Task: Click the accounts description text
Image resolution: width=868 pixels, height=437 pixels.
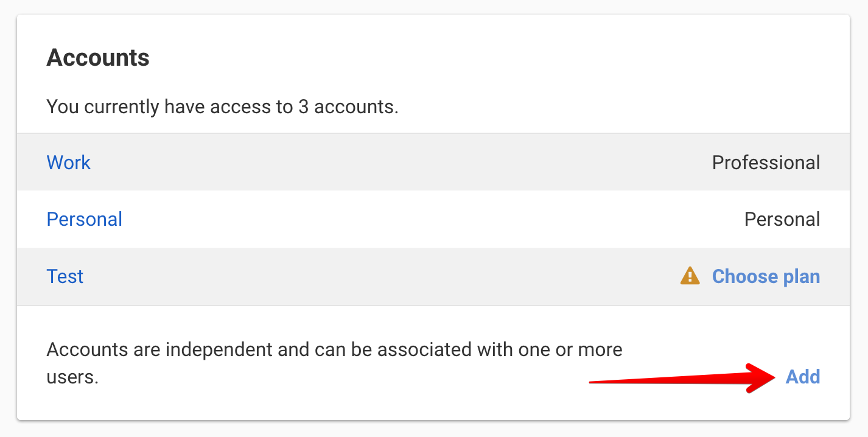Action: (x=334, y=349)
